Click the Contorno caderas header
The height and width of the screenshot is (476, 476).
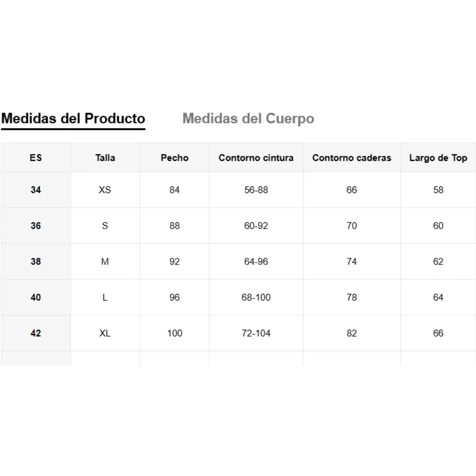(x=352, y=158)
